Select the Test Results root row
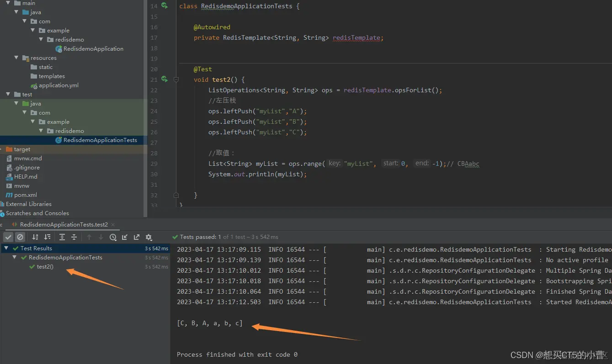 coord(85,248)
